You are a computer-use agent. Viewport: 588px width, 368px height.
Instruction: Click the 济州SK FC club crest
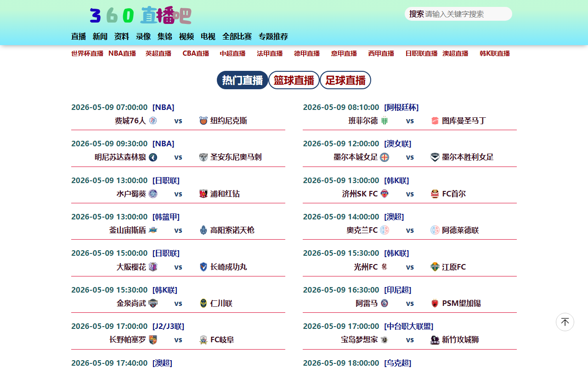click(384, 194)
